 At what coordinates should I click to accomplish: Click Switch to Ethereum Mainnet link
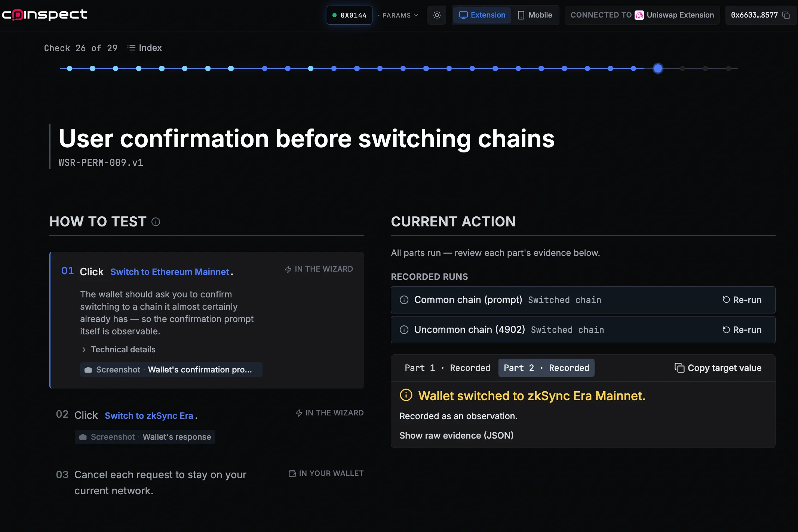coord(170,272)
